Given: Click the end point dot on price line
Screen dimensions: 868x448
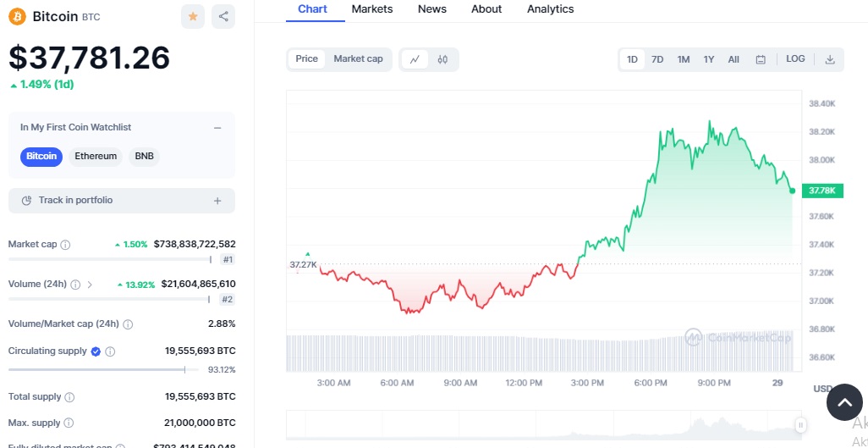Looking at the screenshot, I should point(792,191).
